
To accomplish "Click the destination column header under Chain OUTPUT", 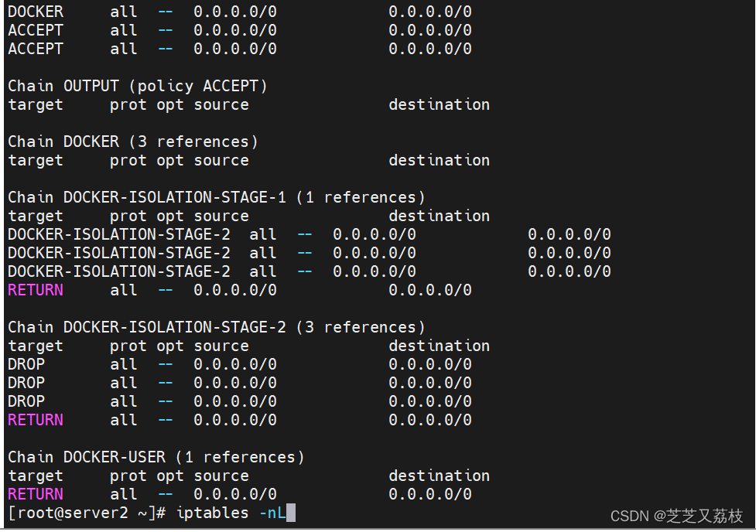I will [439, 104].
